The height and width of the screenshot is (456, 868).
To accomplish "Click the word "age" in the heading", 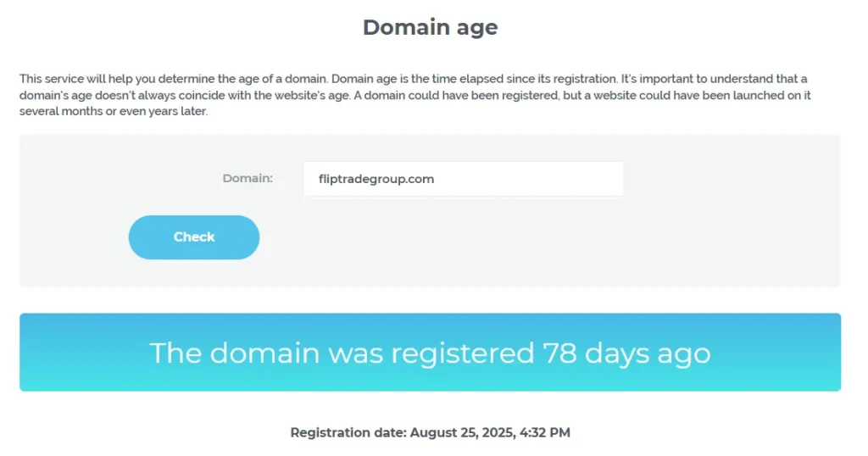I will coord(476,27).
